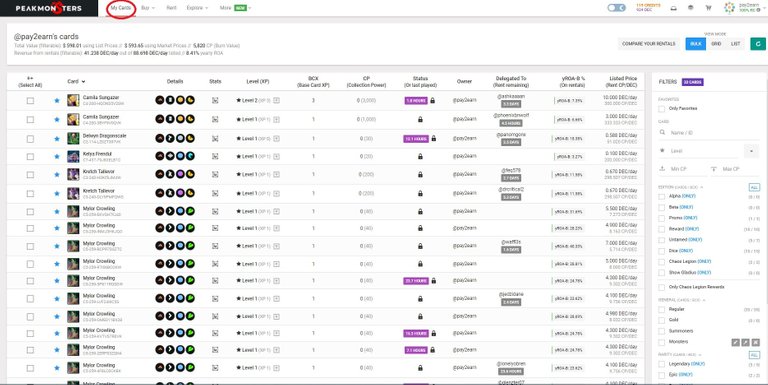
Task: Click purple element icon in first Kretch Tallevor row
Action: pyautogui.click(x=180, y=174)
